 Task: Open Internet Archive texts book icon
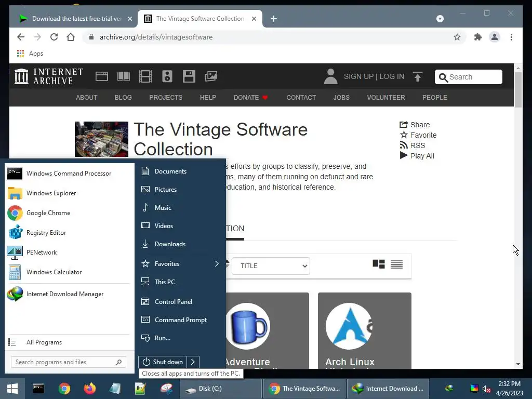[x=124, y=76]
